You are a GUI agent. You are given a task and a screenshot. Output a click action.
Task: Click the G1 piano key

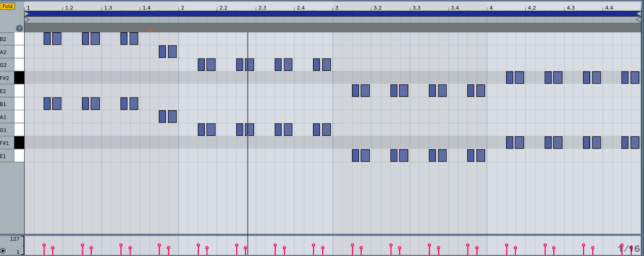tap(19, 130)
